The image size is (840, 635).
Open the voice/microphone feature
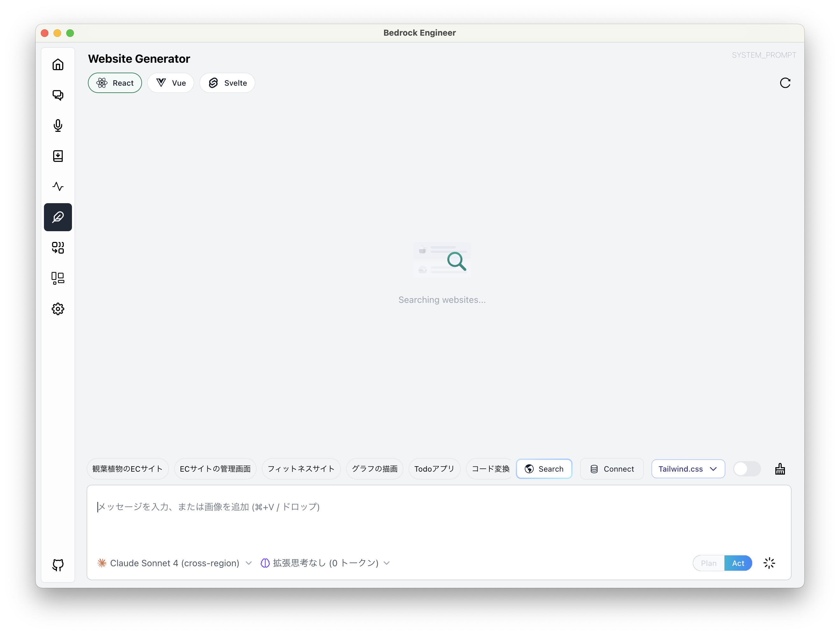coord(58,126)
